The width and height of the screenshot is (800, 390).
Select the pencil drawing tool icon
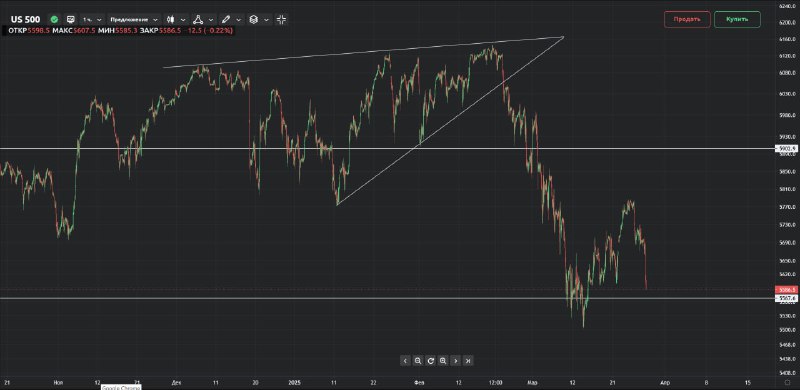(226, 19)
